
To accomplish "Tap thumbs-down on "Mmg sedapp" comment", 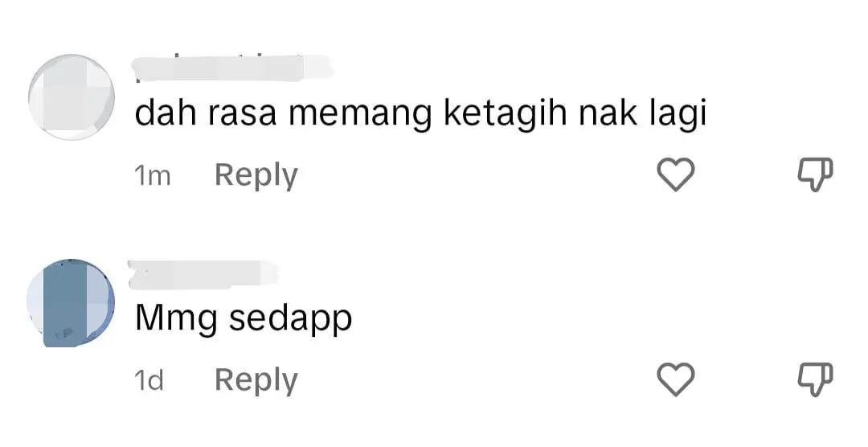I will point(815,380).
